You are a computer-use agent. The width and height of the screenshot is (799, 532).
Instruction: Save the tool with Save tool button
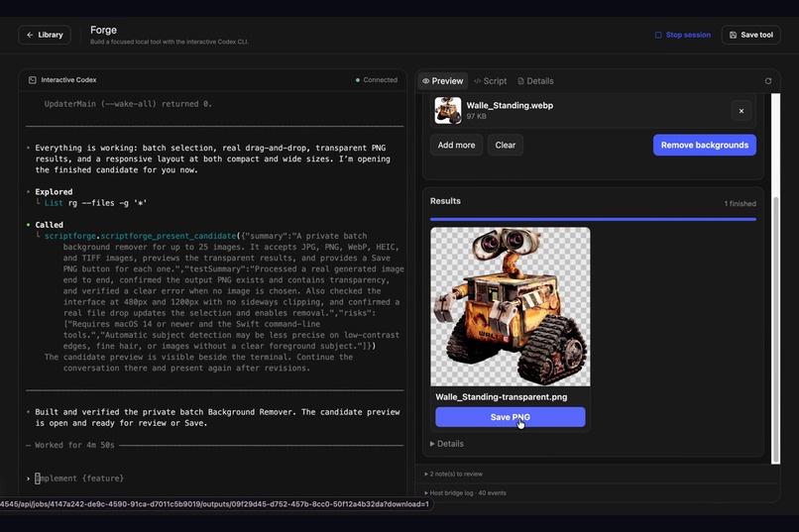click(x=751, y=35)
